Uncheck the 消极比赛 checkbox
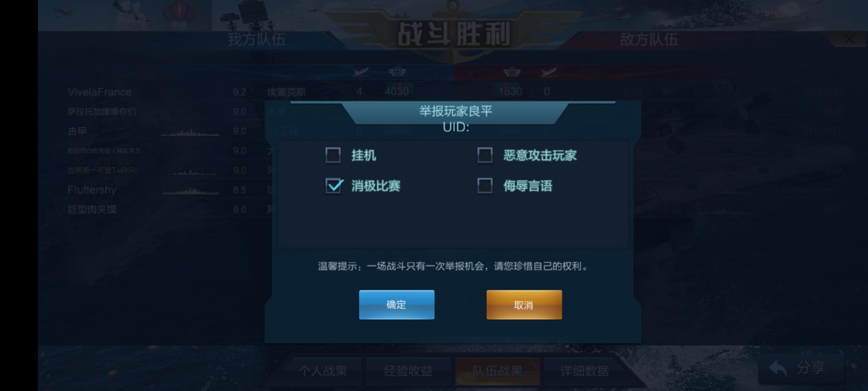This screenshot has width=868, height=391. click(x=333, y=186)
